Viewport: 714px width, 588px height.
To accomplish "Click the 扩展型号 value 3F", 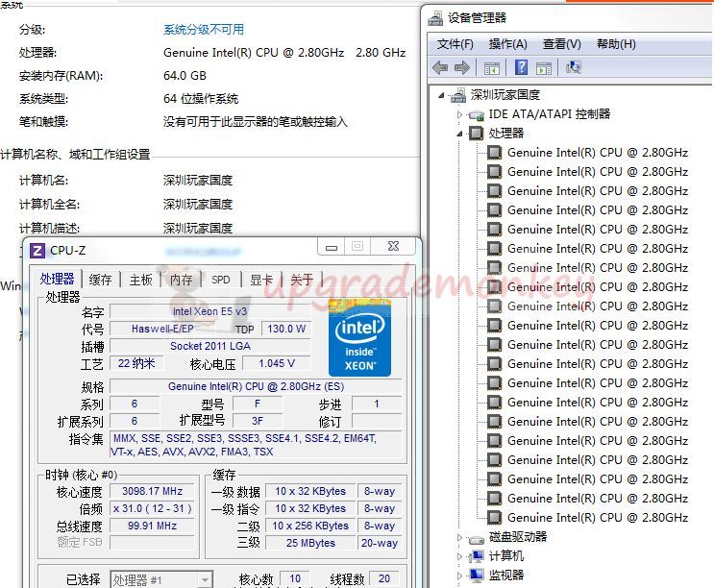I will pos(258,421).
